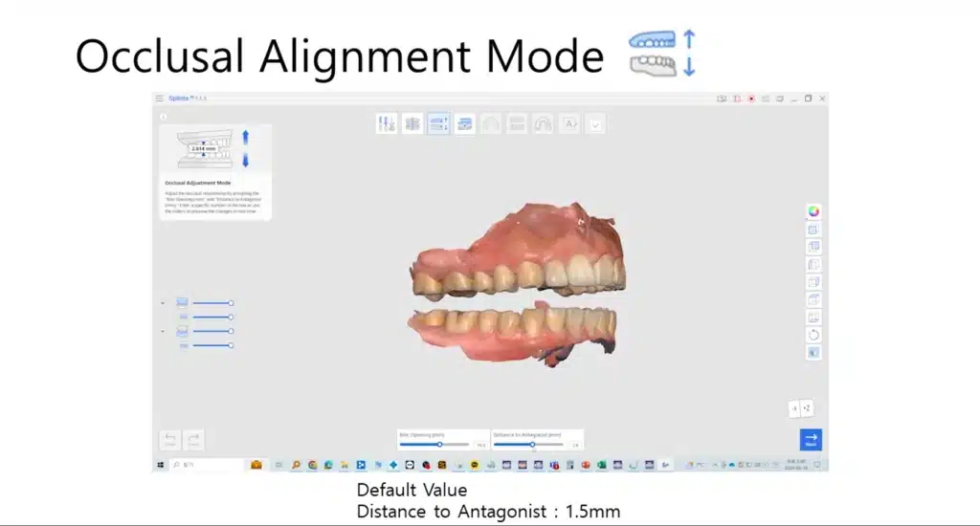Click the Distance to Antagonist value box
Image resolution: width=980 pixels, height=526 pixels.
pyautogui.click(x=575, y=445)
